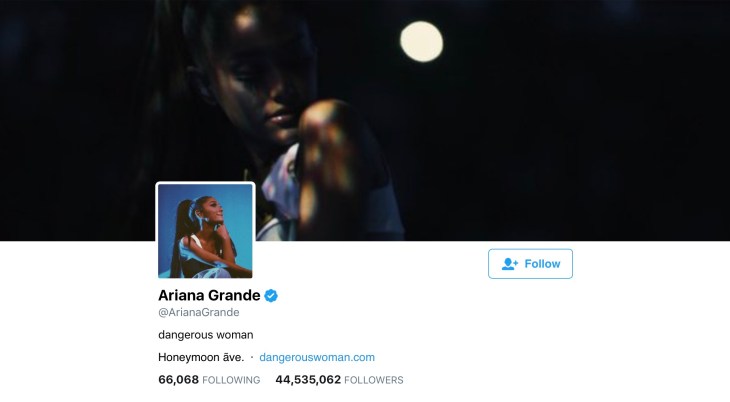This screenshot has width=730, height=402.
Task: Click the 44,535,062 followers count
Action: click(x=308, y=380)
